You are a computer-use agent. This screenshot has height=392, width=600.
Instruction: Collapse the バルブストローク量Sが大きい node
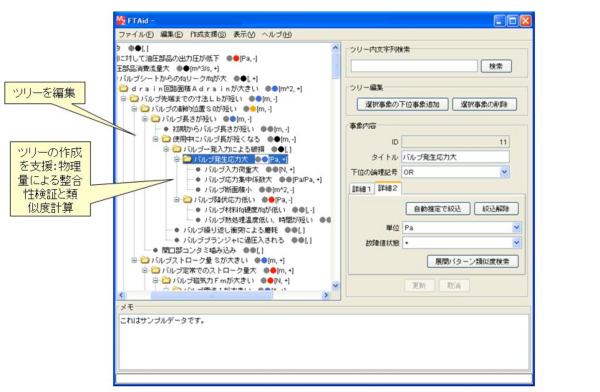point(134,260)
